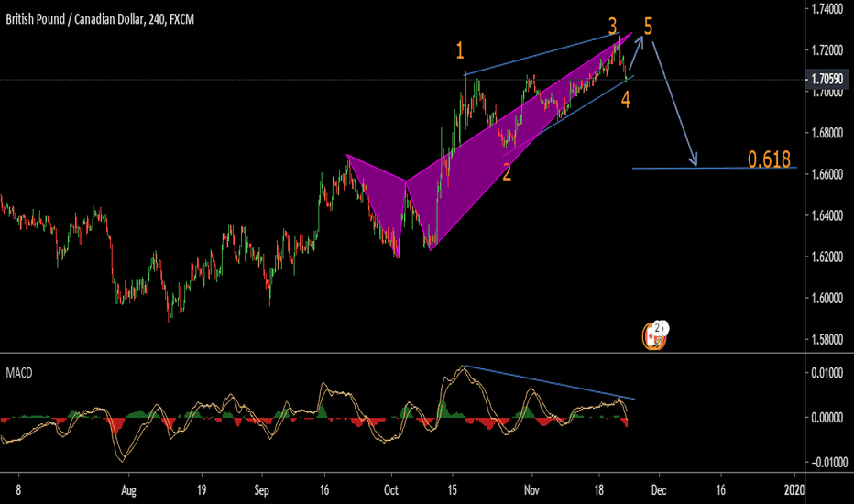Click the 1.66000 price scale value
This screenshot has height=504, width=854.
coord(827,174)
